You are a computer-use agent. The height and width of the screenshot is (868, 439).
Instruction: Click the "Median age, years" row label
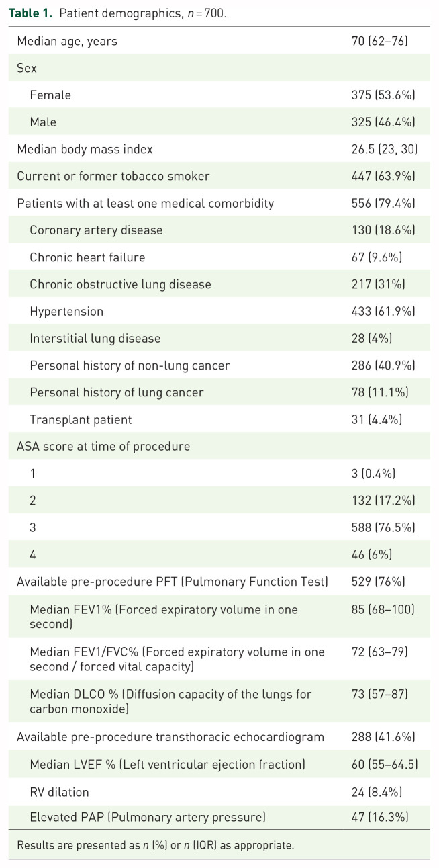point(67,41)
